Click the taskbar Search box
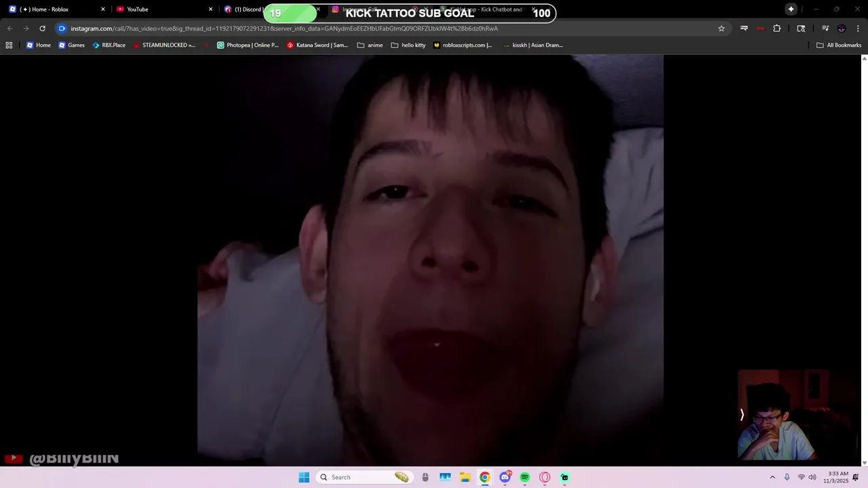The height and width of the screenshot is (488, 868). point(365,477)
